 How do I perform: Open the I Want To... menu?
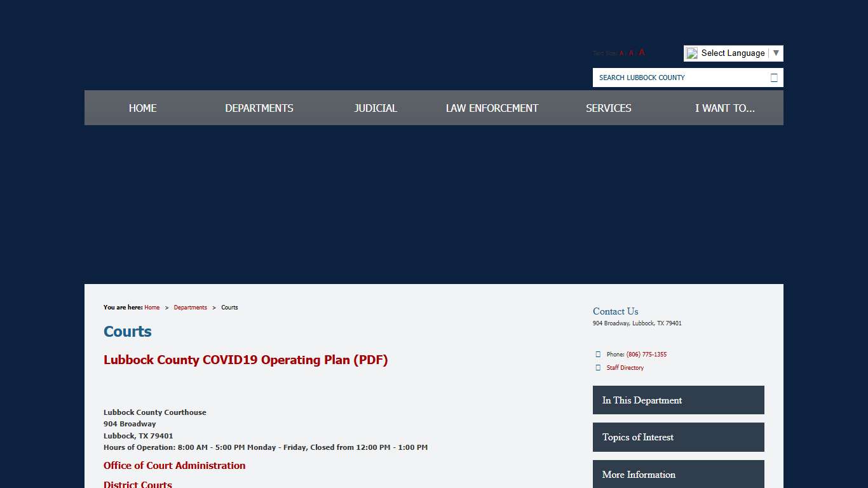tap(724, 108)
